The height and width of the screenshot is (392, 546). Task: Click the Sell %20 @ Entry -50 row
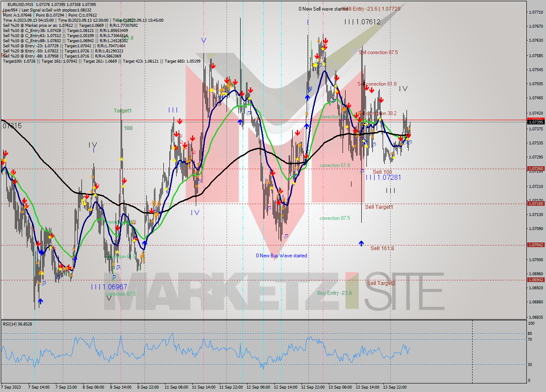(63, 51)
